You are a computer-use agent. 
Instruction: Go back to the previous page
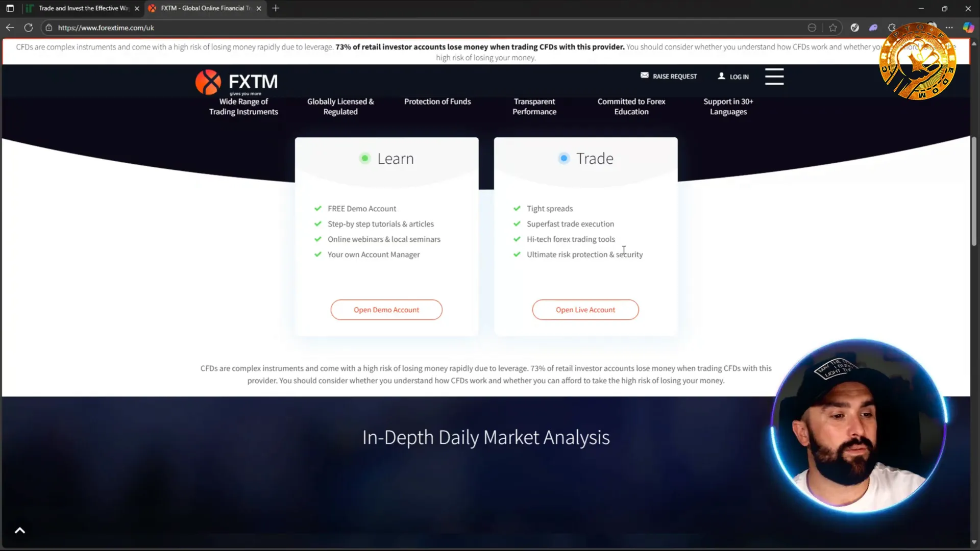click(x=10, y=28)
